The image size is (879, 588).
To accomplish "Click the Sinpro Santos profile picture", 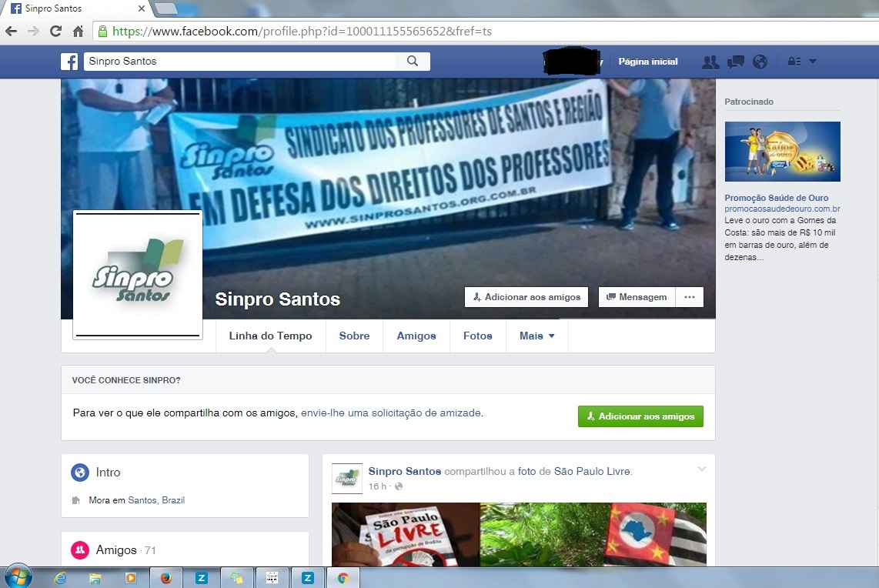I will 138,275.
